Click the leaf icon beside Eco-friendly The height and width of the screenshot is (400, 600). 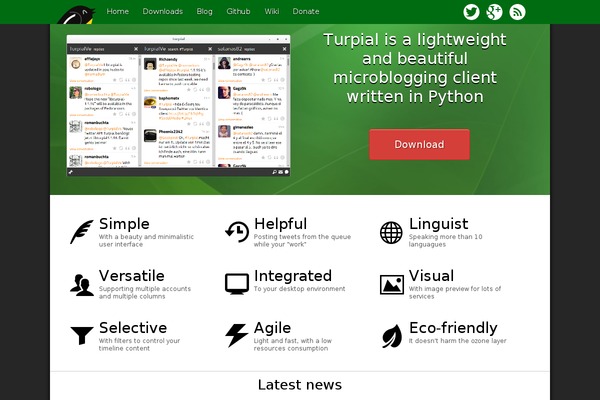pos(392,336)
